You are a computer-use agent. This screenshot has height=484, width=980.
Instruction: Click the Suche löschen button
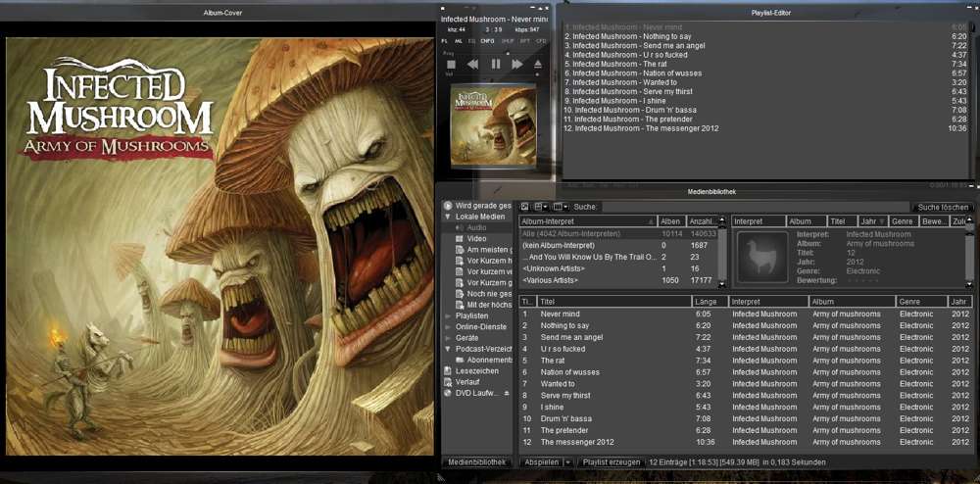942,207
